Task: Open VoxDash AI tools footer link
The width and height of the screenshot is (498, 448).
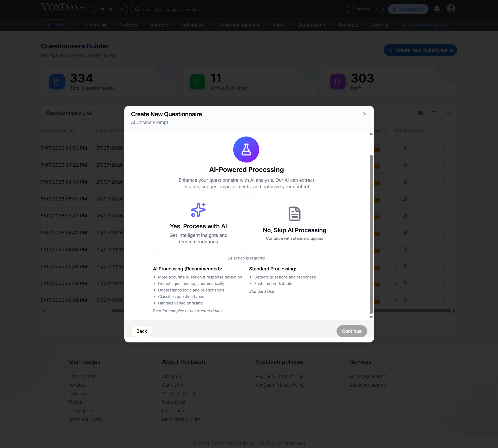Action: coord(180,393)
